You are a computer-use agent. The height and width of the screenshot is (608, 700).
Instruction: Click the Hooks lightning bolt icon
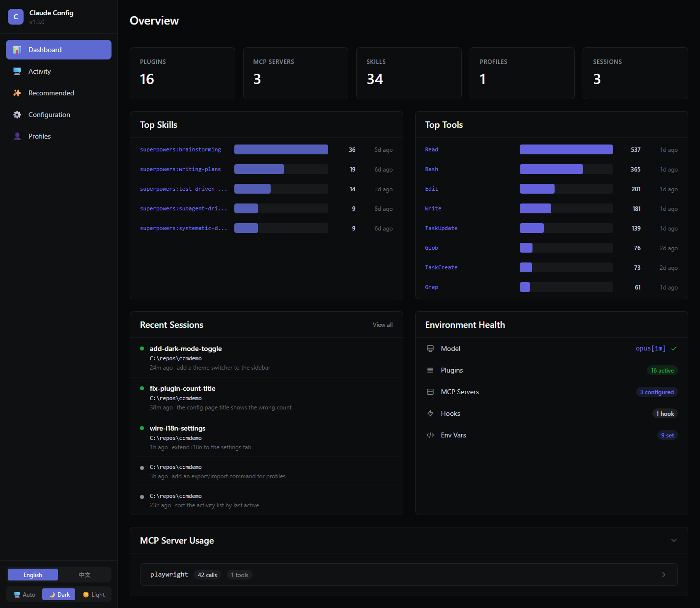tap(430, 413)
